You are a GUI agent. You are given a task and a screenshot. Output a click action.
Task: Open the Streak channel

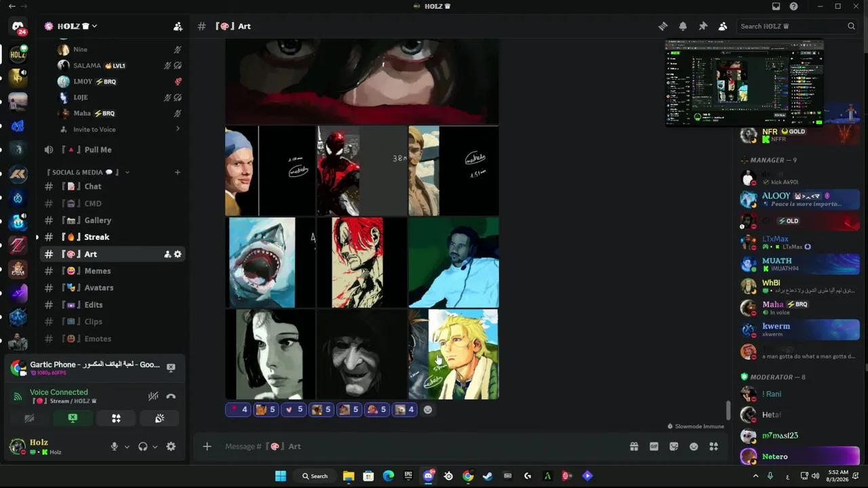[x=112, y=237]
